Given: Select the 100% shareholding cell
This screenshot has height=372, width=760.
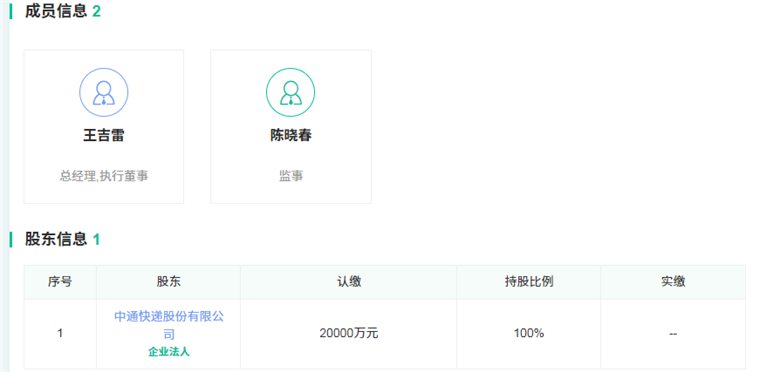Looking at the screenshot, I should click(x=529, y=334).
